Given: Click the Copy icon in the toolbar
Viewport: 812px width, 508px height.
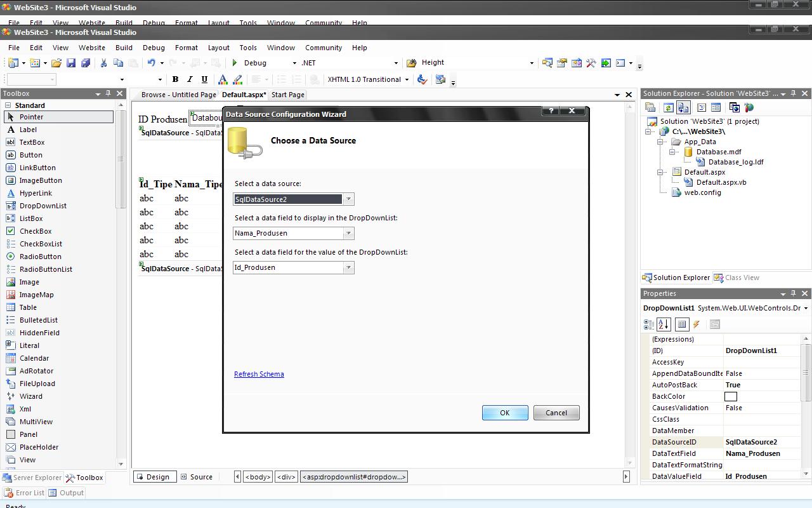Looking at the screenshot, I should (x=118, y=63).
